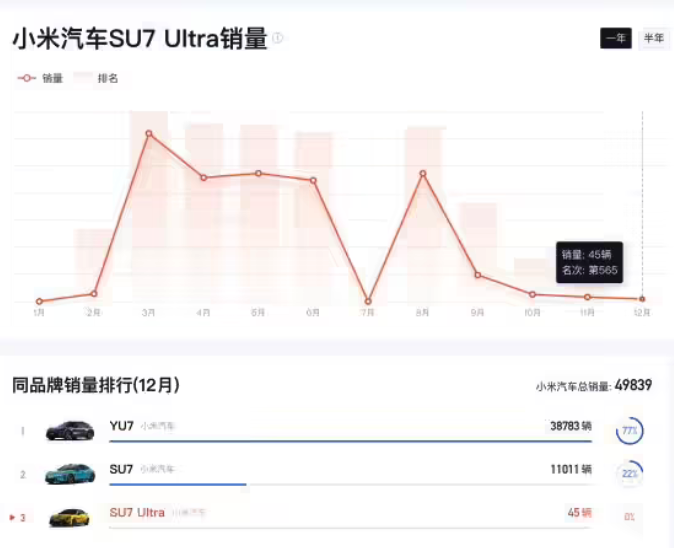Click the 22% share ring for SU7
Image resolution: width=674 pixels, height=548 pixels.
coord(629,473)
